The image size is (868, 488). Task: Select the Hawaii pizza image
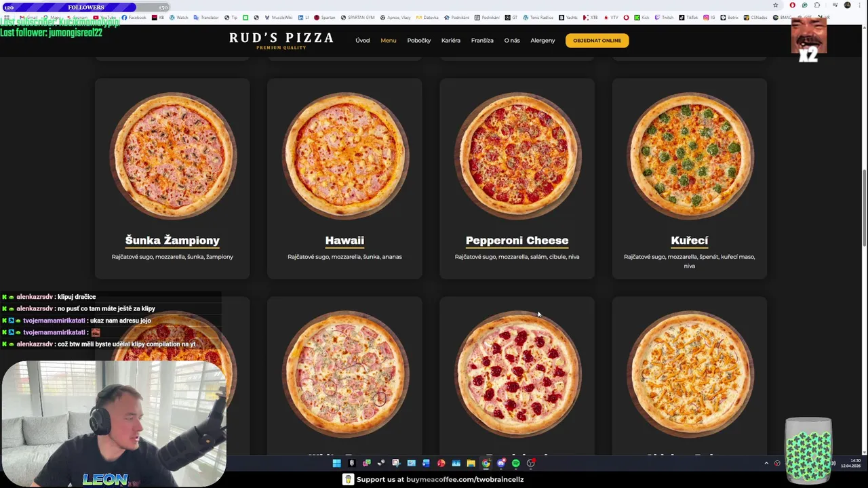click(x=344, y=156)
